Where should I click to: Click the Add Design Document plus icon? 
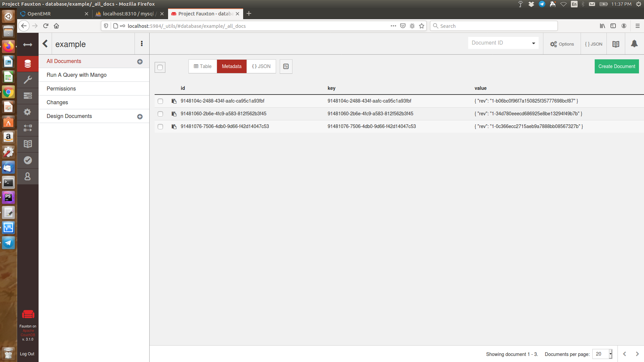[140, 116]
